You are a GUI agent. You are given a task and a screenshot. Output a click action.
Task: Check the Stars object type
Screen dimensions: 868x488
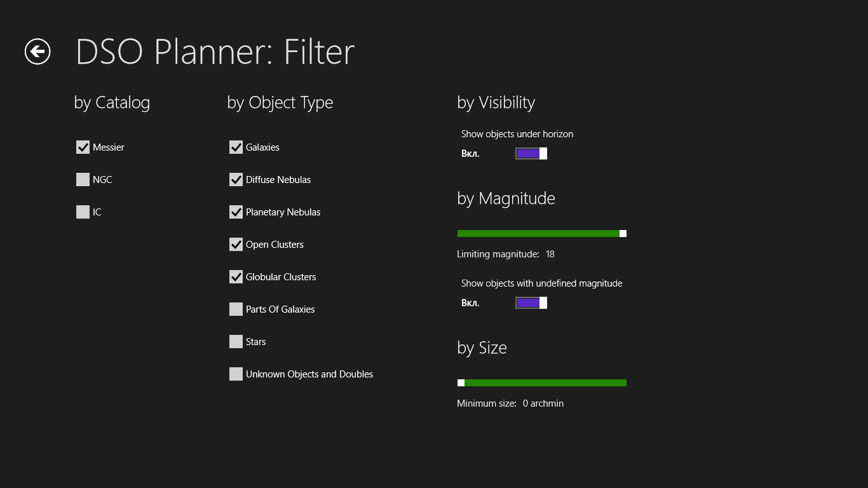[236, 342]
